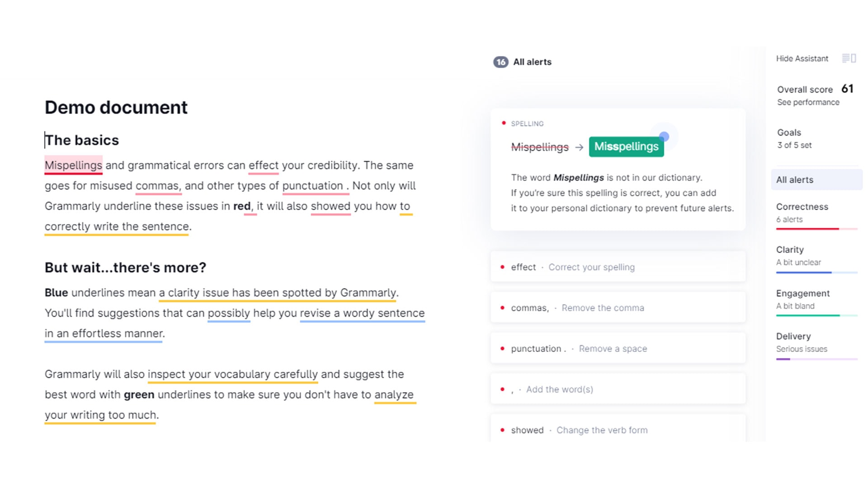Screen dimensions: 868x488
Task: Click Hide Assistant button
Action: tap(802, 58)
